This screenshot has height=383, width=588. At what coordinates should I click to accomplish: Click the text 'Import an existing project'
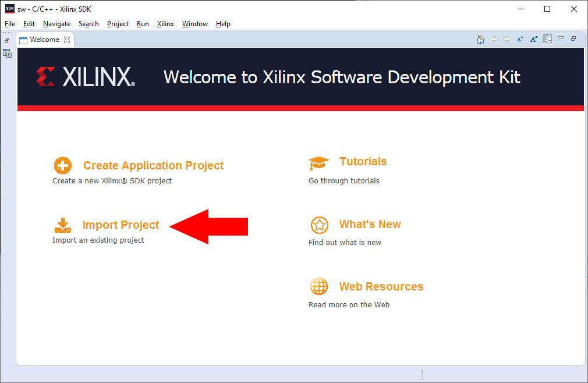(x=98, y=240)
